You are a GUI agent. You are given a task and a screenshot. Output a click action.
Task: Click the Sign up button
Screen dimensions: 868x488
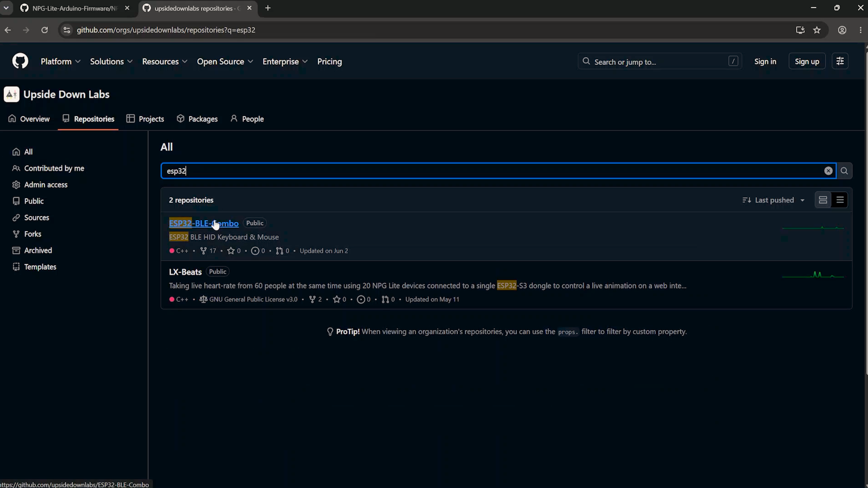807,61
